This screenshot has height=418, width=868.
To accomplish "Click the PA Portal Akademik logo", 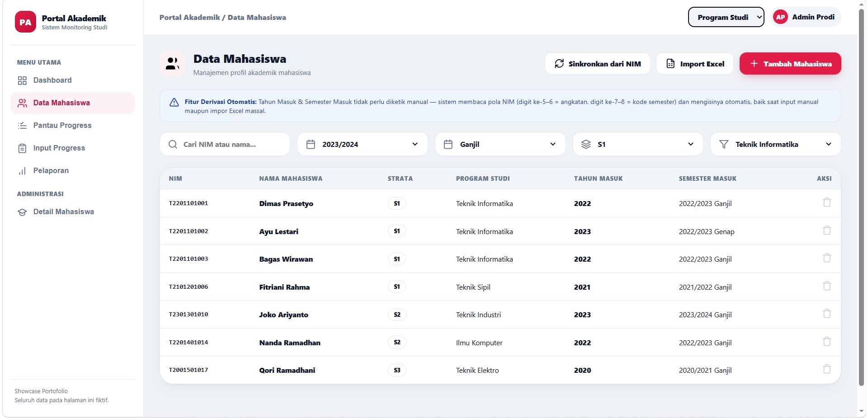I will [x=25, y=22].
